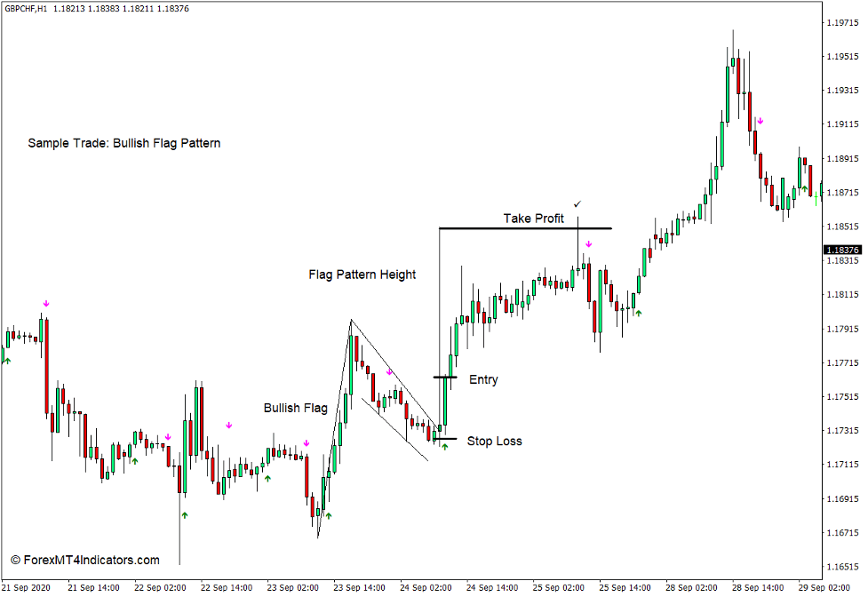Click the black current price tag 1.18376
Viewport: 868px width, 597px height.
tap(841, 251)
